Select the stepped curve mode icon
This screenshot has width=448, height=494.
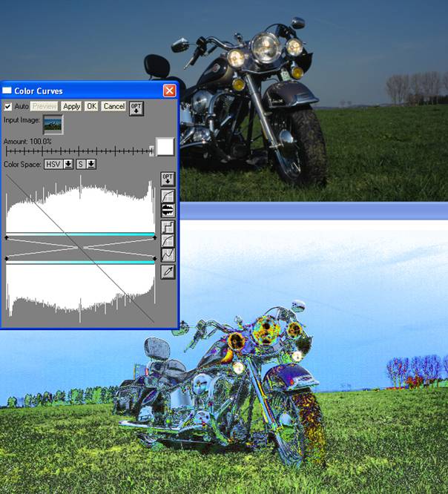click(x=168, y=227)
